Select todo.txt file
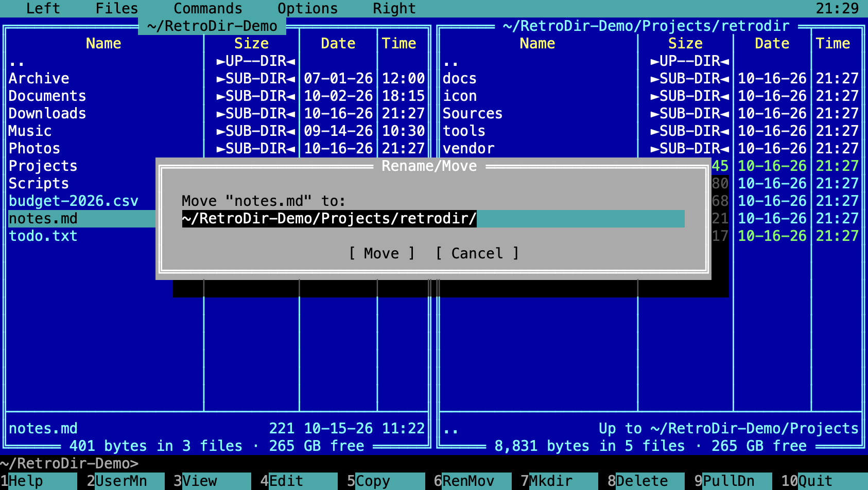Screen dimensions: 868x490 pyautogui.click(x=82, y=236)
